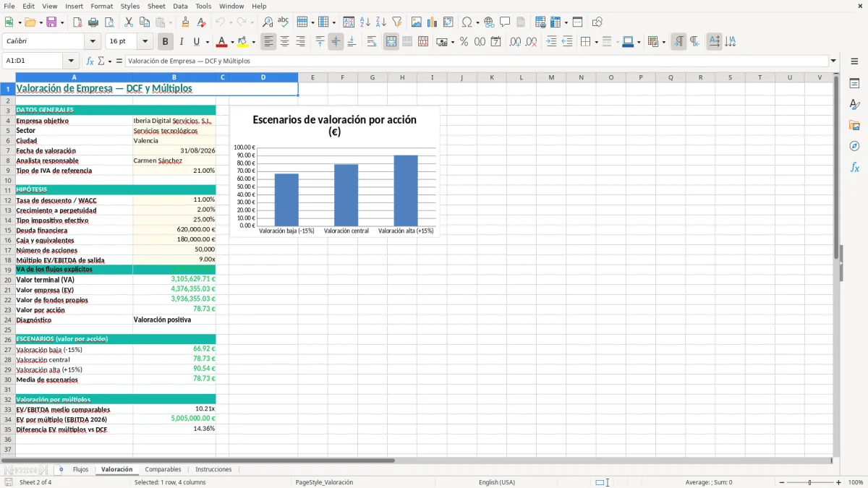Toggle Merge and Center Cells
The image size is (868, 488).
(391, 42)
